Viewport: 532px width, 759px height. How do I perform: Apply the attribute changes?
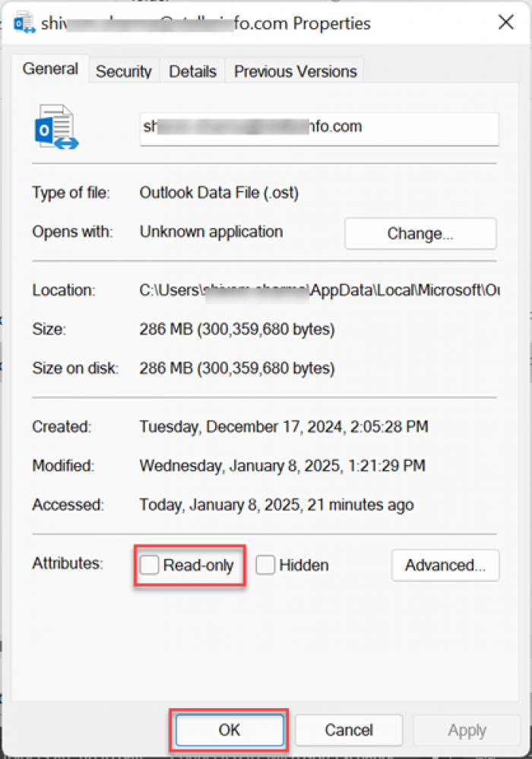tap(467, 729)
